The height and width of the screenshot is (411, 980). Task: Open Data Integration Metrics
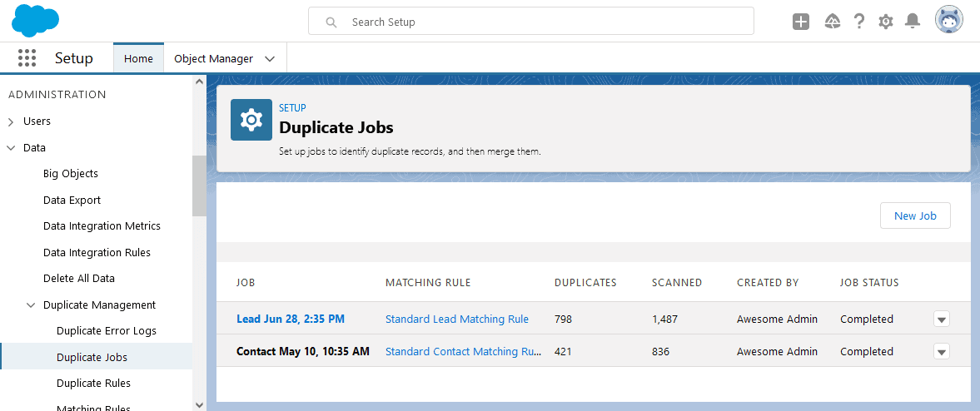[102, 226]
